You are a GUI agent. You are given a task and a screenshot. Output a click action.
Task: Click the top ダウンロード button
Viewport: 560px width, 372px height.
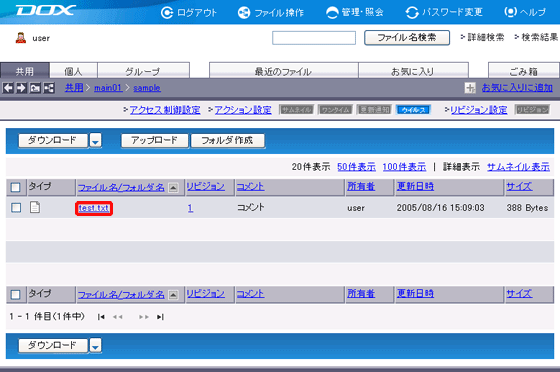52,140
